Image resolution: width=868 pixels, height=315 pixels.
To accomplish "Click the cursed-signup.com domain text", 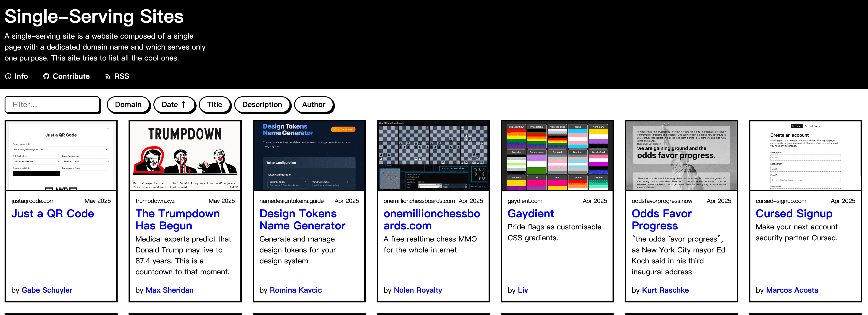I will tap(781, 201).
